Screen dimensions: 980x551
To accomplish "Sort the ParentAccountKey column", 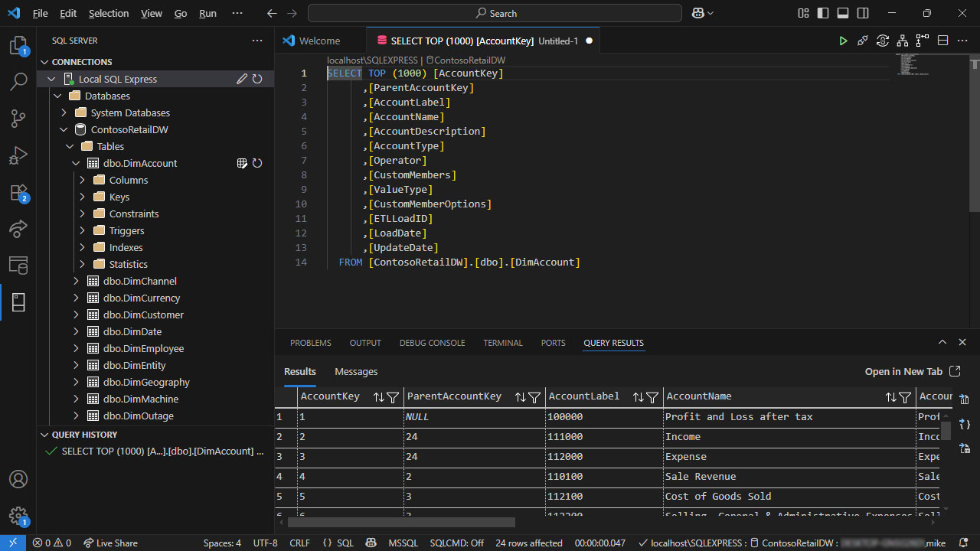I will pos(521,397).
